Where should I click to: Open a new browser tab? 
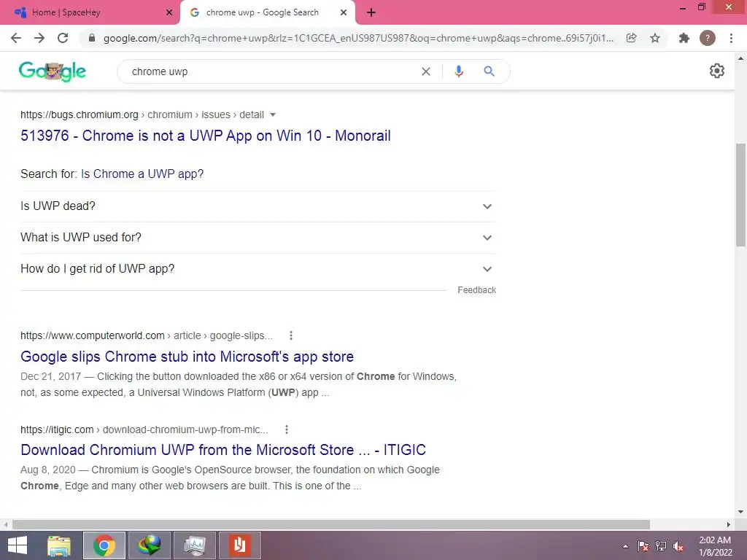click(x=371, y=12)
